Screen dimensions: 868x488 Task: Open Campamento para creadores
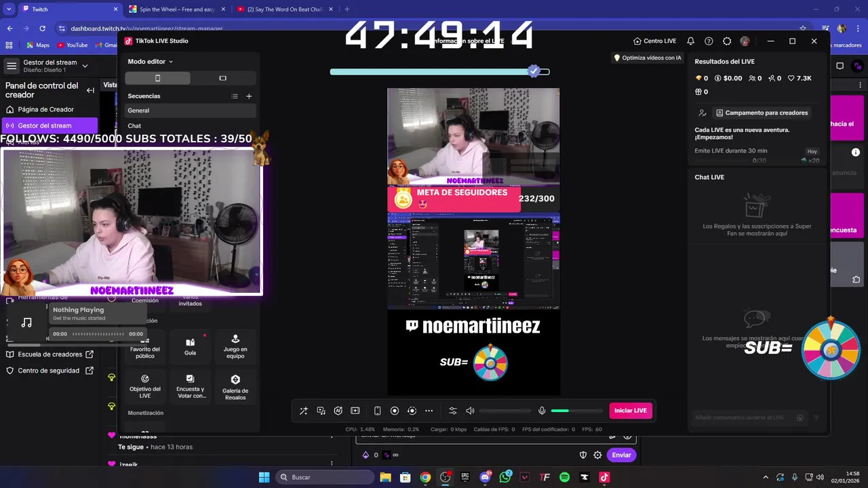(x=762, y=113)
